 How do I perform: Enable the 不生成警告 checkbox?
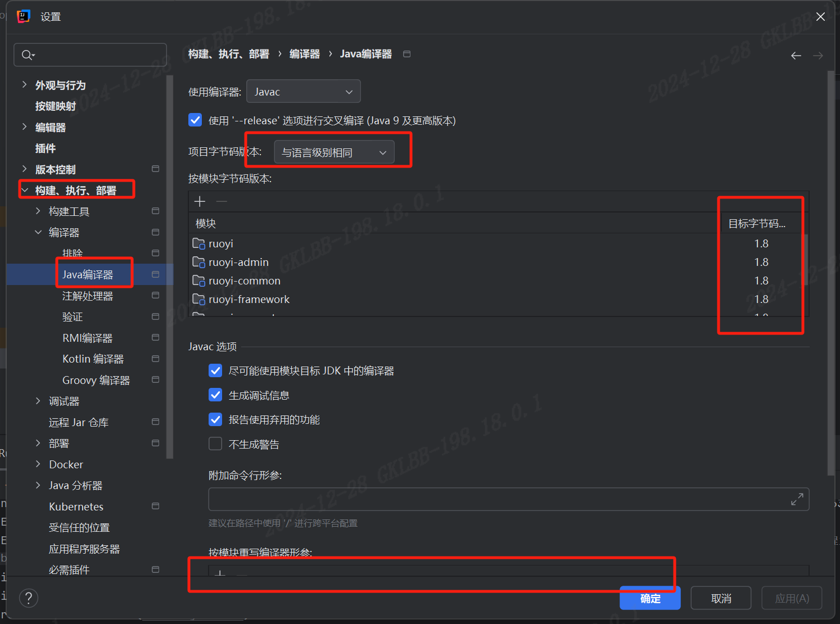pyautogui.click(x=215, y=444)
